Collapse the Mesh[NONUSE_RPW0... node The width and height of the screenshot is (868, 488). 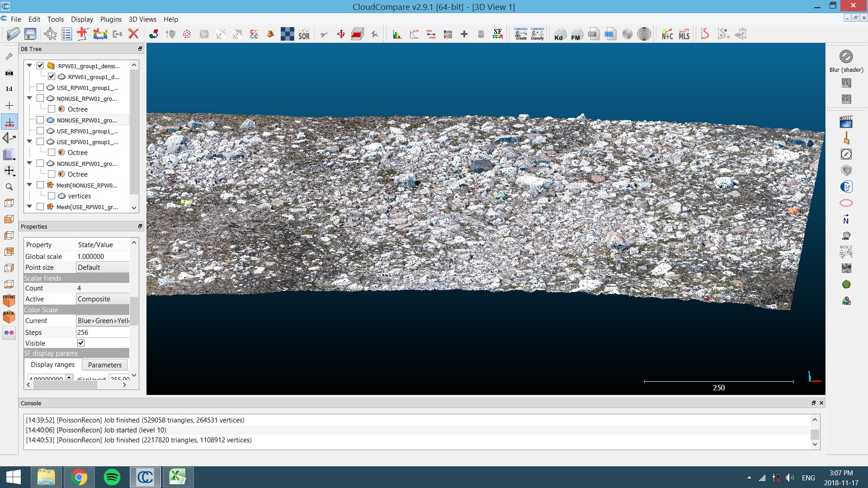(x=29, y=185)
